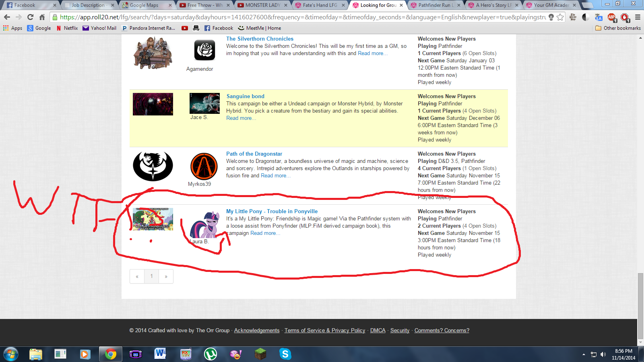Bookmark page with the star icon
The image size is (644, 362).
click(560, 17)
